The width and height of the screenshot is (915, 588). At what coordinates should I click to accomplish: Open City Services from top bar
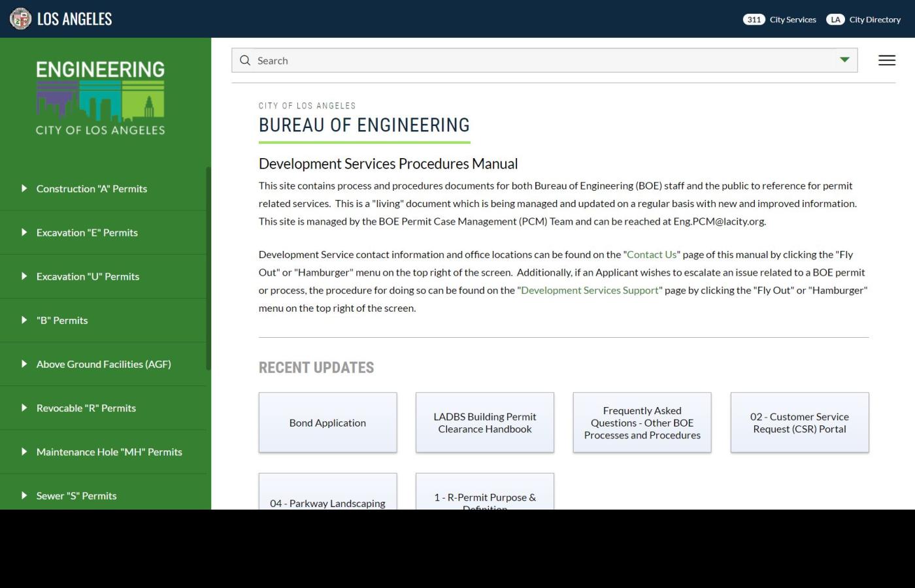click(793, 20)
